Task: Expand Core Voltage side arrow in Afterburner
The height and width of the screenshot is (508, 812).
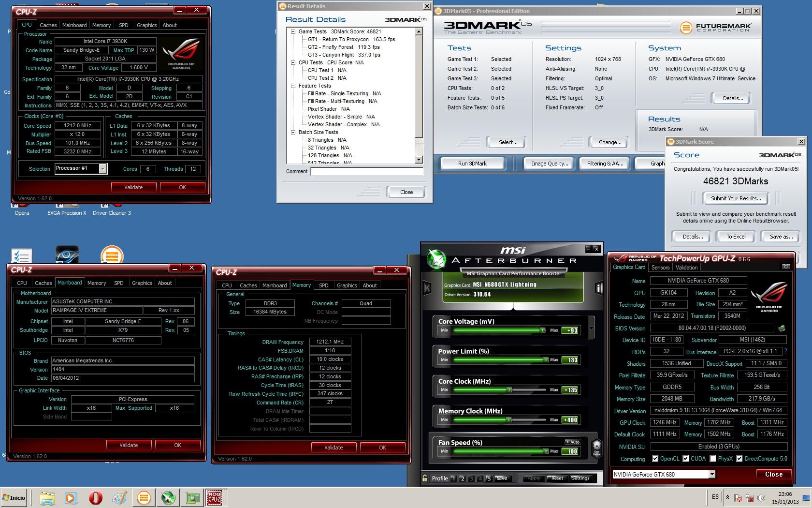Action: 591,328
